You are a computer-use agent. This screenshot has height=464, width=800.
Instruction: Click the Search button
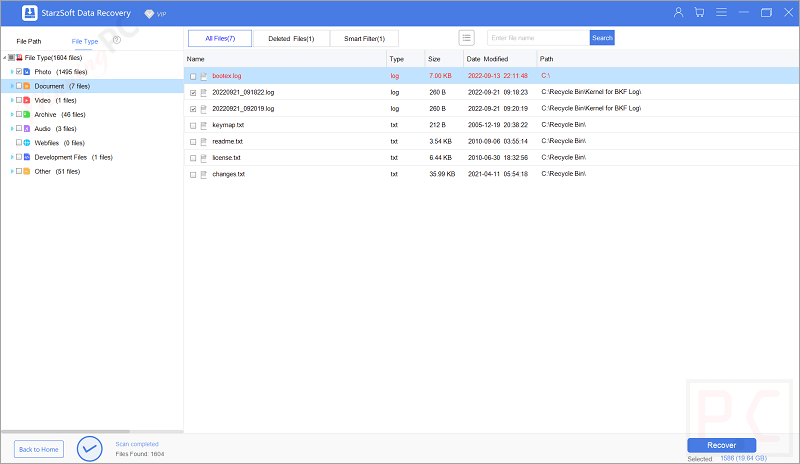pyautogui.click(x=602, y=38)
